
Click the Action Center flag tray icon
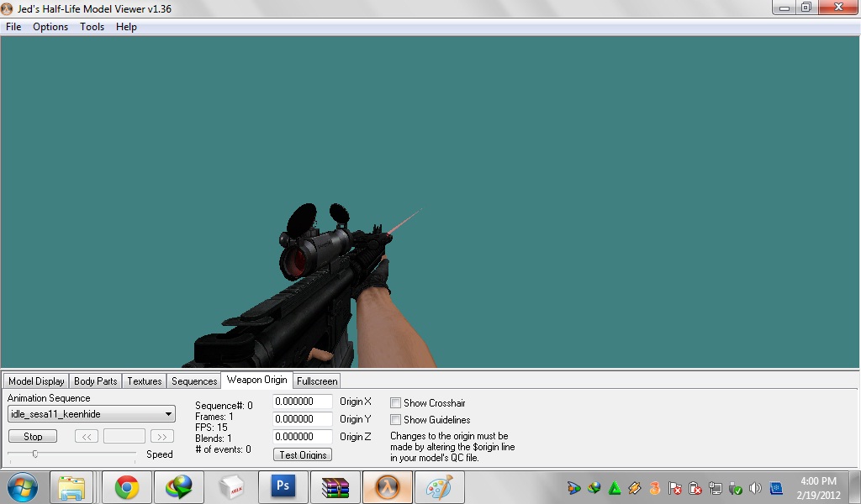675,488
